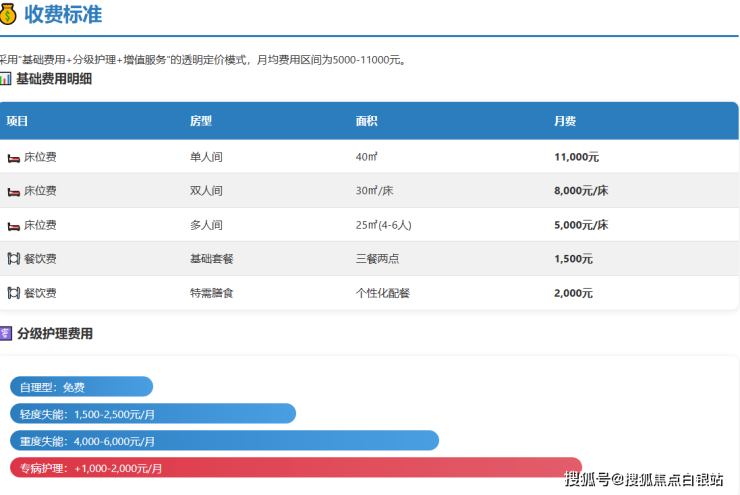Click the 收费标准 heading text

tap(62, 15)
